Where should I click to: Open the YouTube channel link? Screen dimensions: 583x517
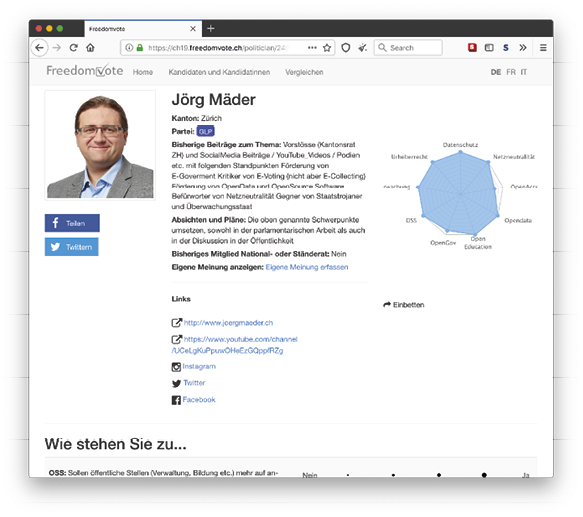[234, 345]
